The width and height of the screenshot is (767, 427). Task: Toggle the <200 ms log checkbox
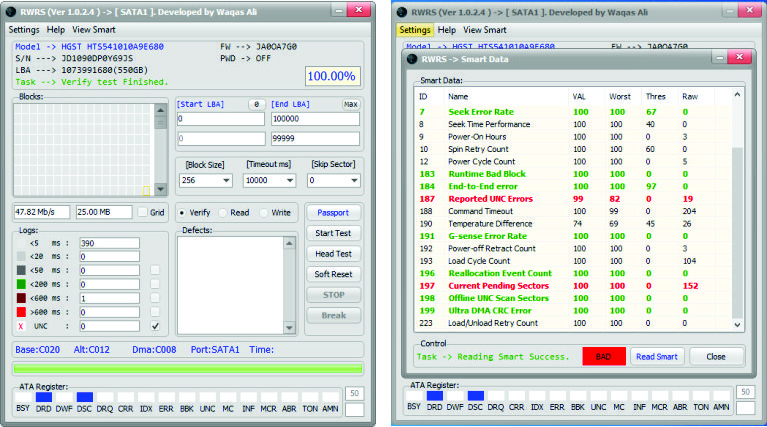155,284
